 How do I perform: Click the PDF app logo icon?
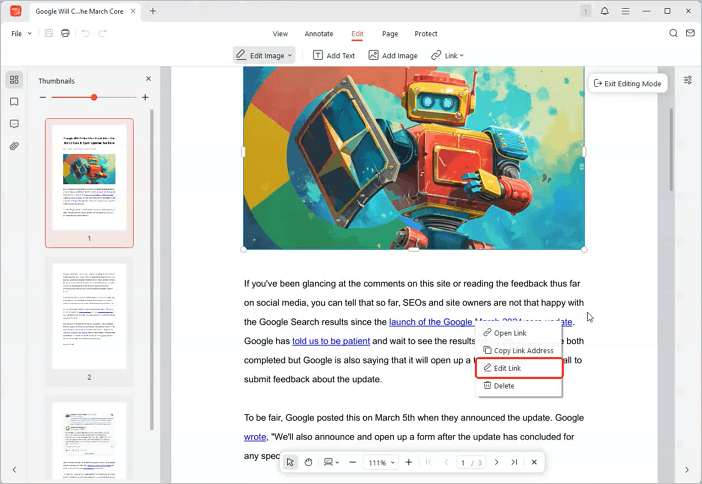point(16,11)
